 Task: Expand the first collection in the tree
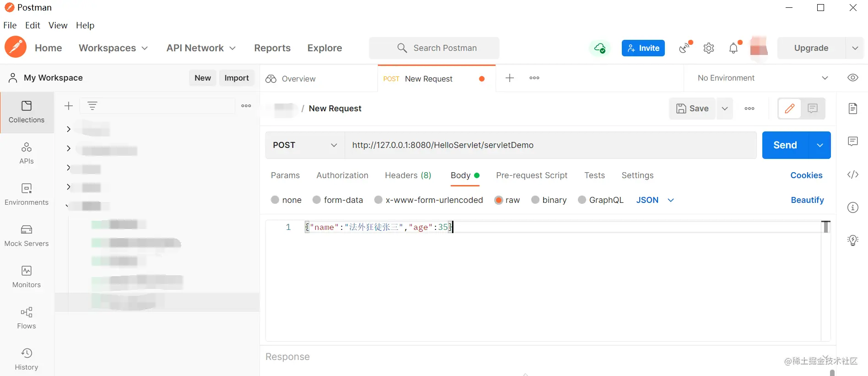click(x=69, y=129)
